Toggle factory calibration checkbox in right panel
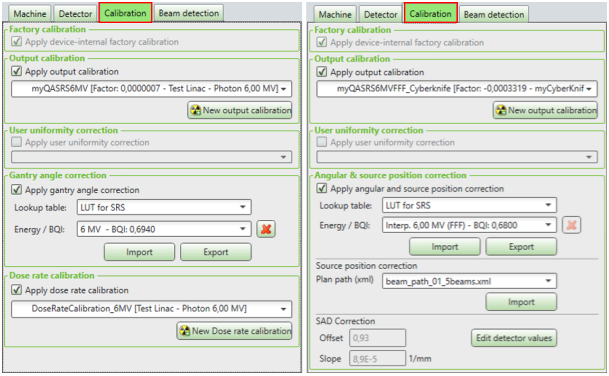The height and width of the screenshot is (376, 609). (322, 42)
